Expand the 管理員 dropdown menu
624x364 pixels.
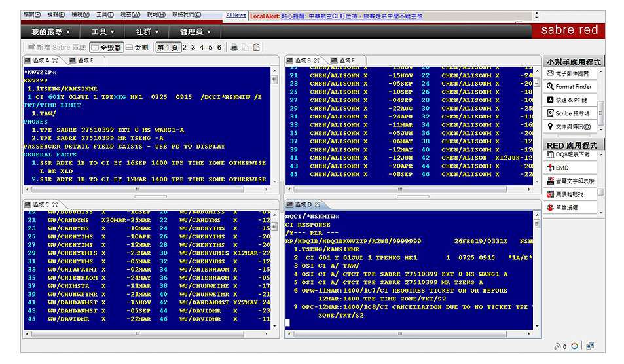click(x=195, y=32)
